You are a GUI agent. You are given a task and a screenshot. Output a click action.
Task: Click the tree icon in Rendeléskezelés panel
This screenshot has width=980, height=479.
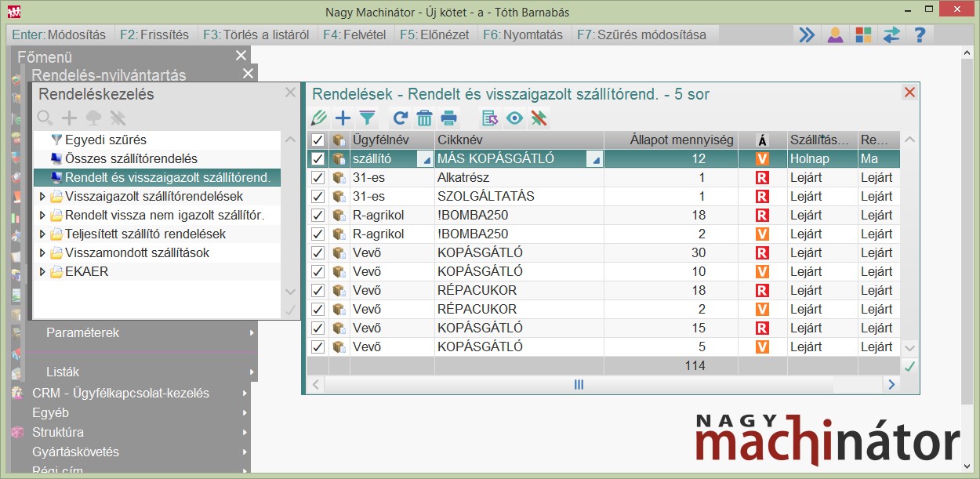[x=93, y=118]
